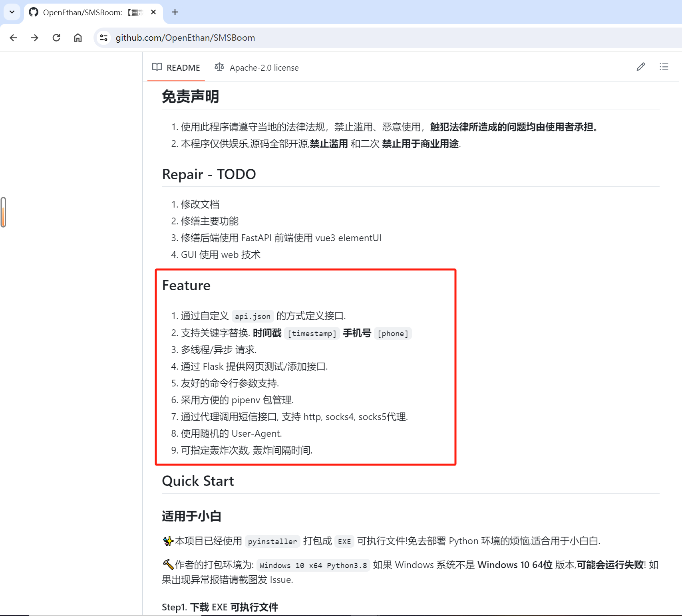
Task: Open the browser home page
Action: click(x=78, y=38)
